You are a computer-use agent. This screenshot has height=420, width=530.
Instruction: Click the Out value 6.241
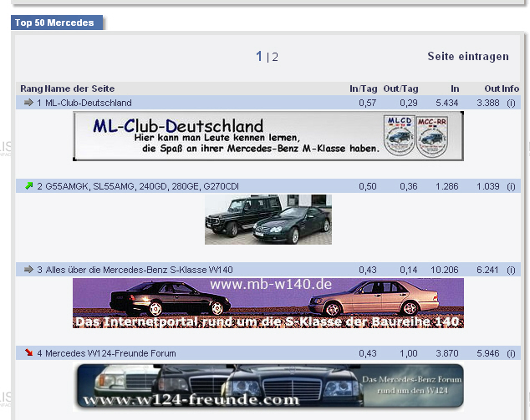487,270
